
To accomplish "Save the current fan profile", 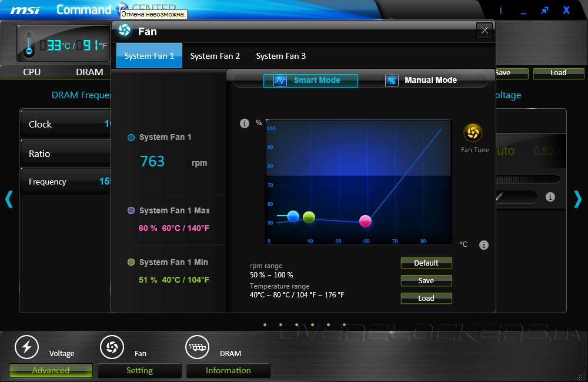I will (x=426, y=280).
